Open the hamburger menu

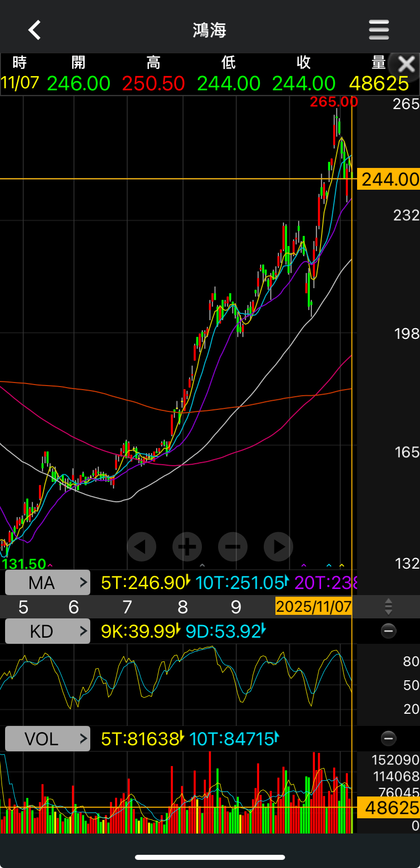pos(379,30)
